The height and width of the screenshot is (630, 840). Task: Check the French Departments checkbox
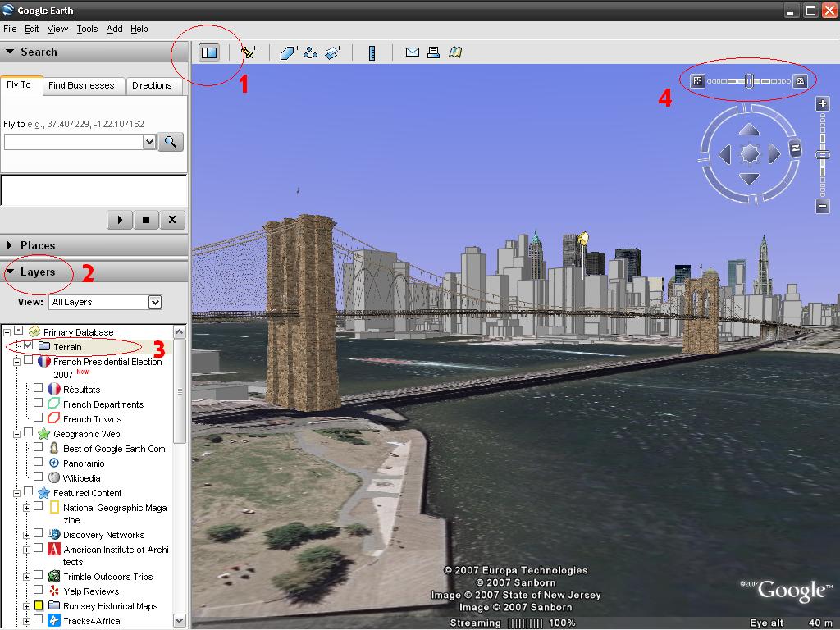point(38,403)
